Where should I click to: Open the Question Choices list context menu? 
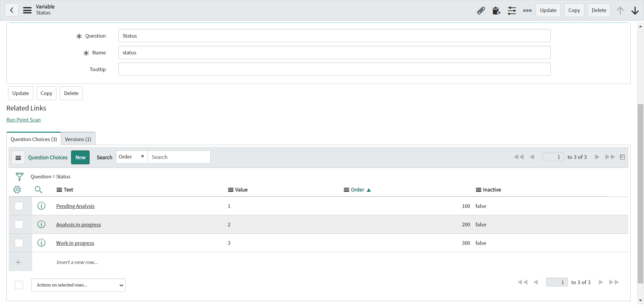(x=18, y=157)
